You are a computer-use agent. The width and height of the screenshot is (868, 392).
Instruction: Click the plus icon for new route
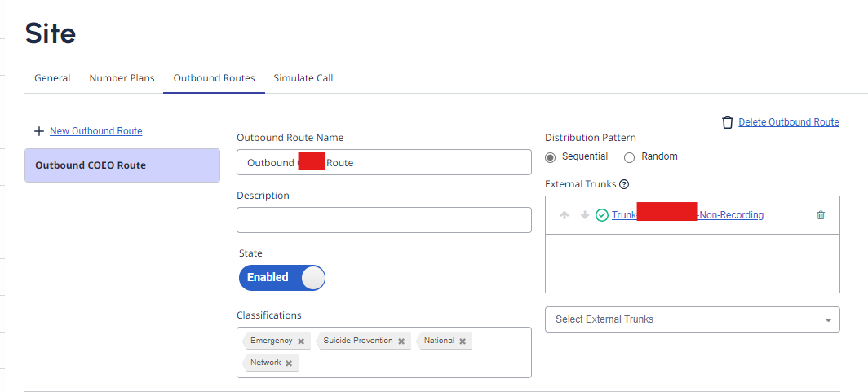point(38,131)
